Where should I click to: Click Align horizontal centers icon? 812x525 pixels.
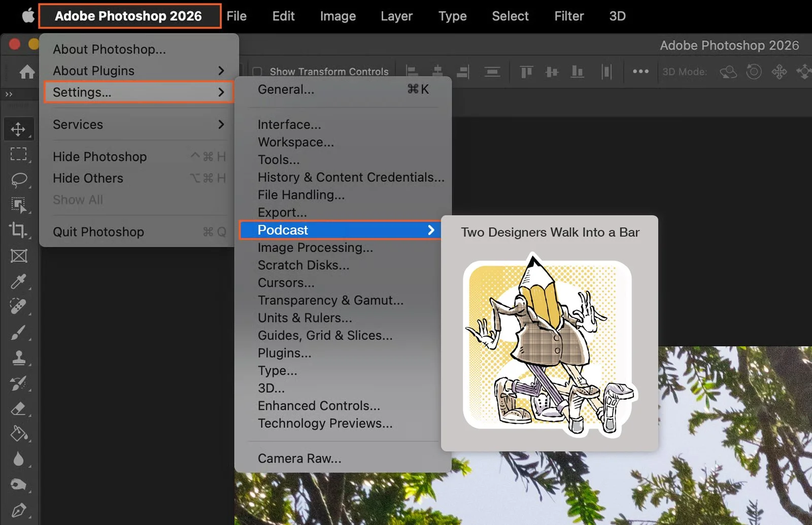[x=437, y=72]
